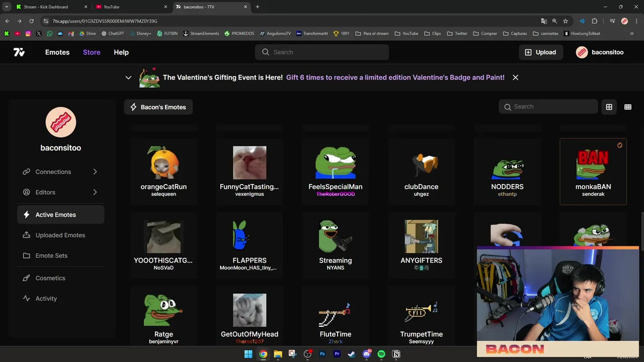Open the Store page
The image size is (644, 362).
[x=92, y=52]
